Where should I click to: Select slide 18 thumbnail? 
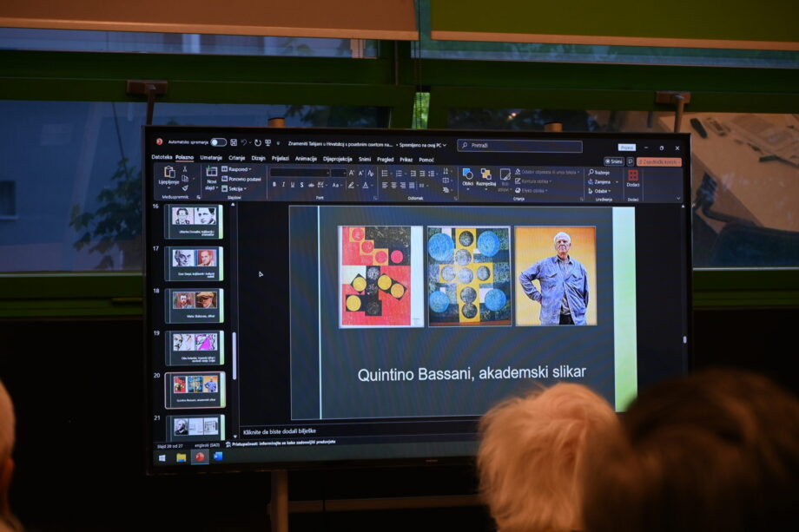pos(194,305)
